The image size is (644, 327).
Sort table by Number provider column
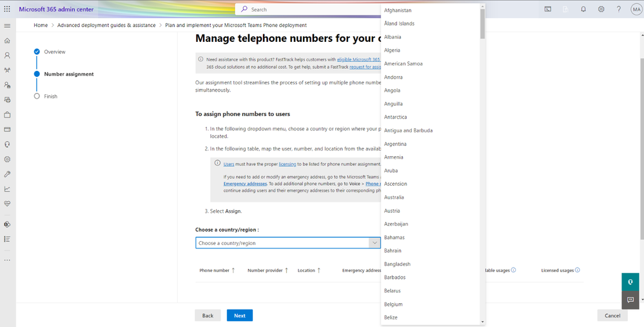click(268, 270)
